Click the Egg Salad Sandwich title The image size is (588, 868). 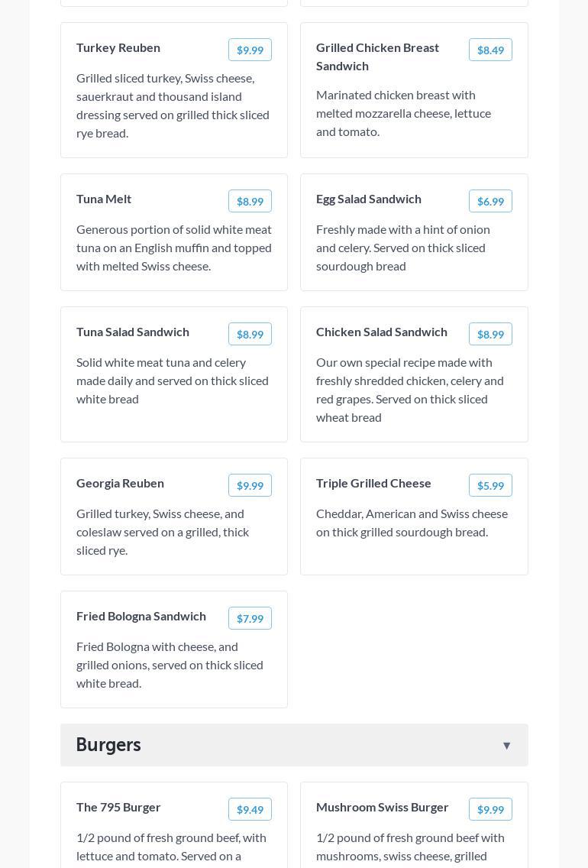click(x=369, y=199)
